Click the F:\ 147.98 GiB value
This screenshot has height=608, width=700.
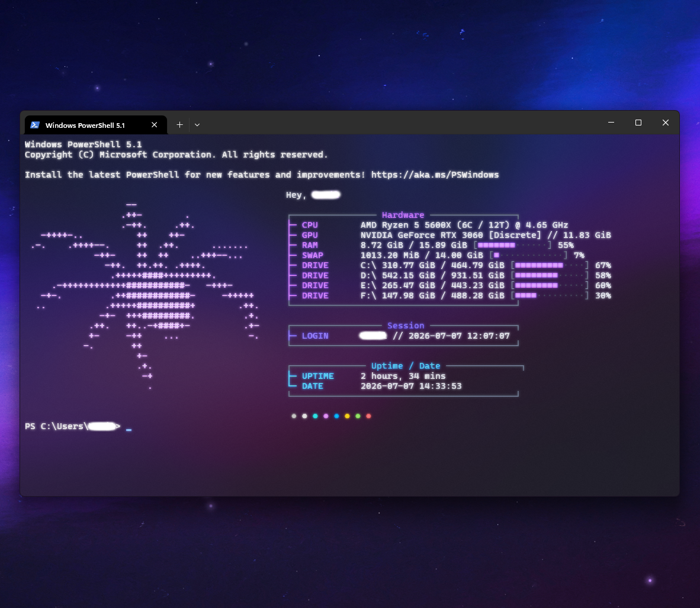point(398,295)
